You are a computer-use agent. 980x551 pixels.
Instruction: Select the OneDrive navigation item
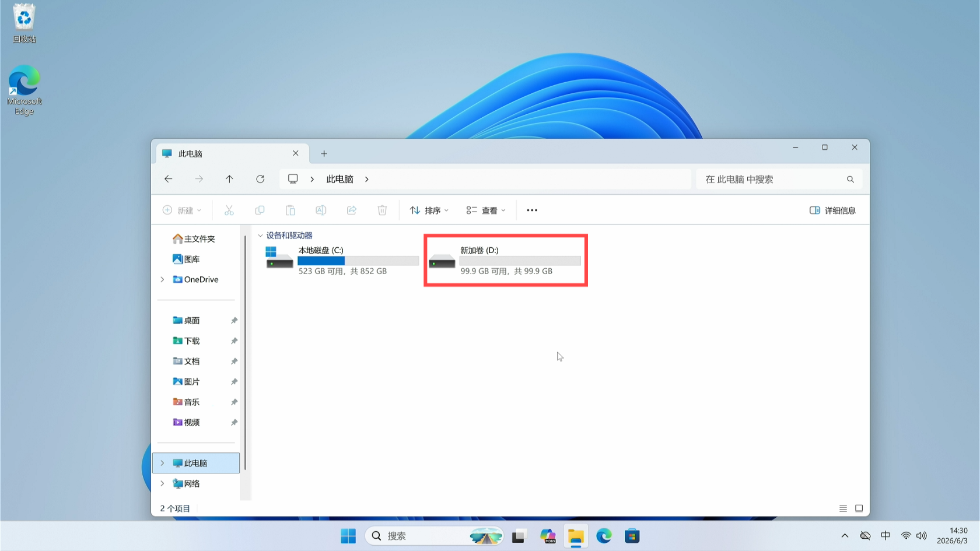tap(195, 280)
